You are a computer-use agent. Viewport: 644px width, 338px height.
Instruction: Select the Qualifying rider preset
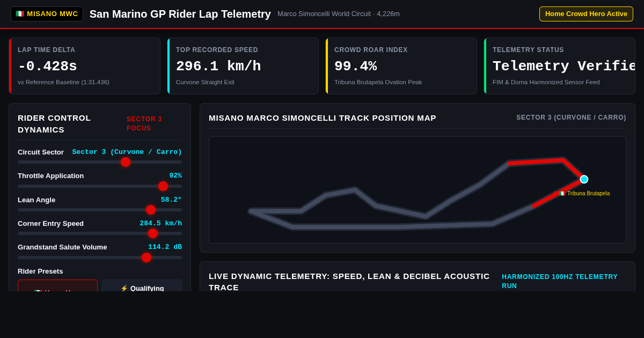pos(142,286)
